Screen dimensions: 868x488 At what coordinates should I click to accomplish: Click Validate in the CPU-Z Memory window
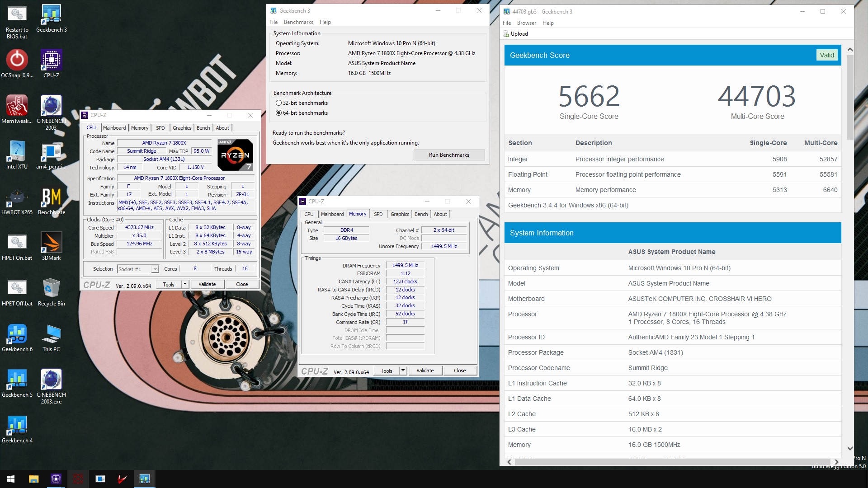(x=425, y=371)
